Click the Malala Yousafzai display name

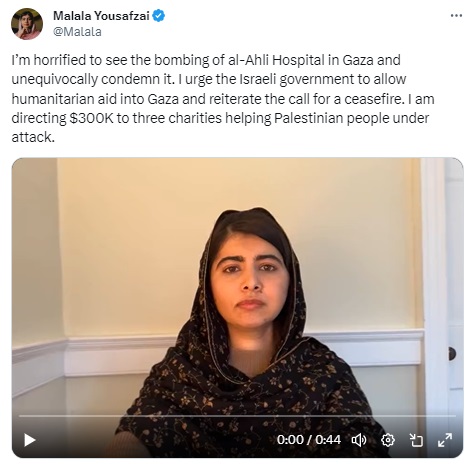point(101,16)
